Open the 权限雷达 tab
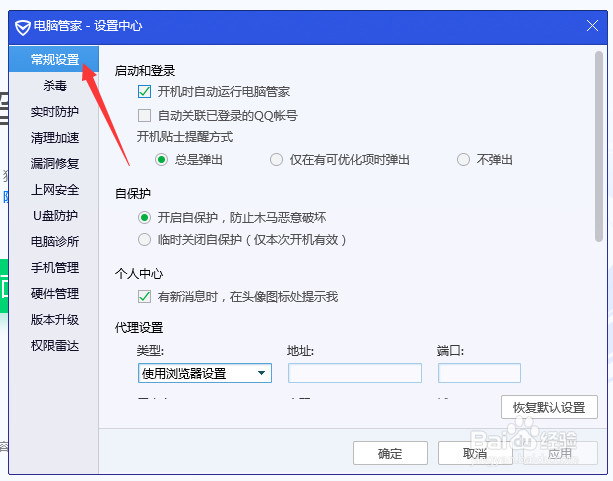613x481 pixels. tap(55, 345)
